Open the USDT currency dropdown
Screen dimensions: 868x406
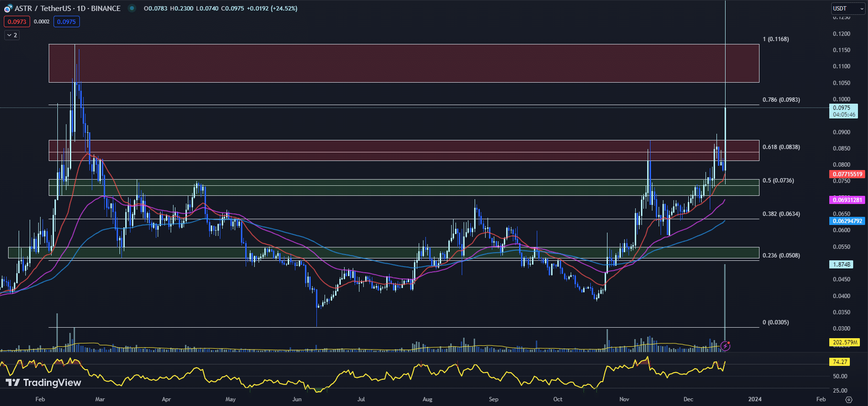click(848, 9)
